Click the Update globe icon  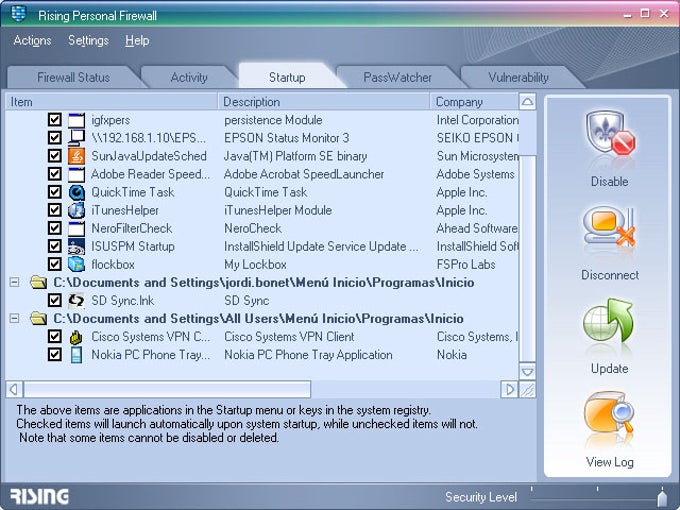(608, 320)
